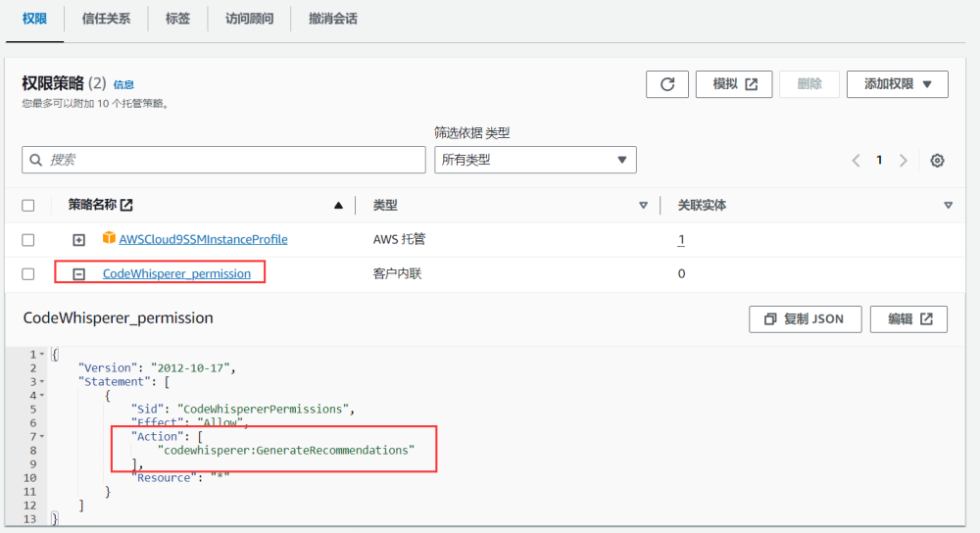Screen dimensions: 980x533
Task: Open the 关联实体 column sort arrow
Action: point(948,206)
